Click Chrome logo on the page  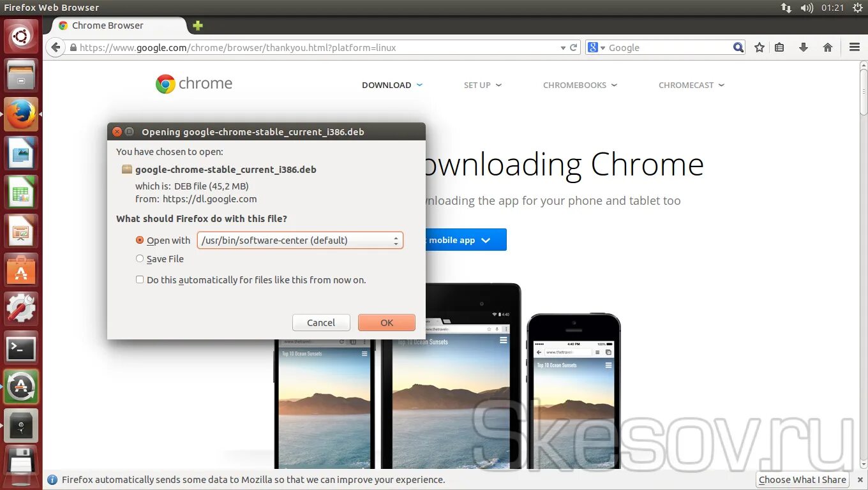(194, 84)
